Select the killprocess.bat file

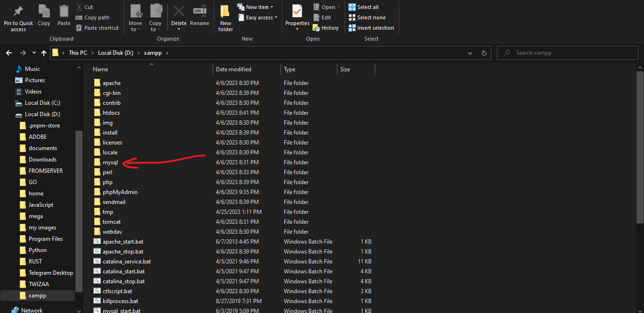click(121, 301)
